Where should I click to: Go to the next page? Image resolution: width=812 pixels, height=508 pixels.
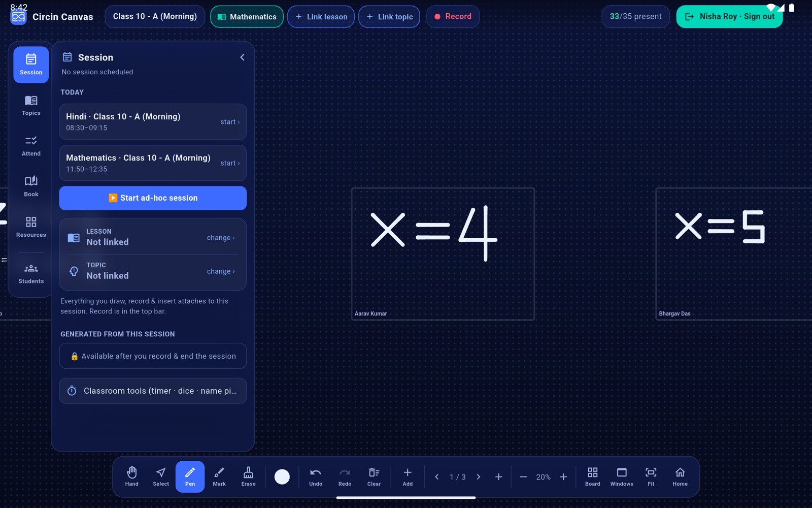click(x=478, y=477)
